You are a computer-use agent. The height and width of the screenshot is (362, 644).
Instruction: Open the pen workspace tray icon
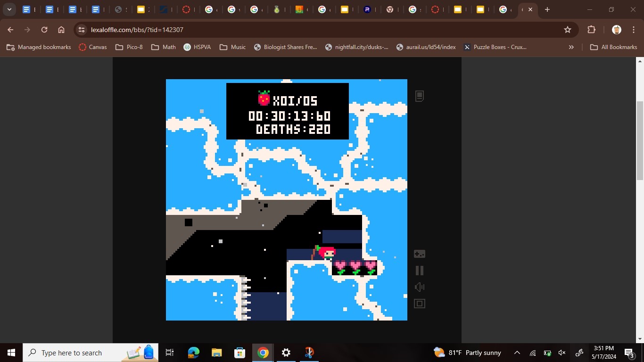579,353
